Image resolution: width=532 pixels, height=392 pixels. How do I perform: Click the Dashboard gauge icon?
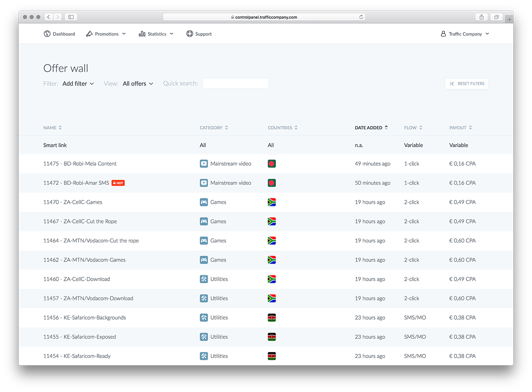[x=47, y=34]
